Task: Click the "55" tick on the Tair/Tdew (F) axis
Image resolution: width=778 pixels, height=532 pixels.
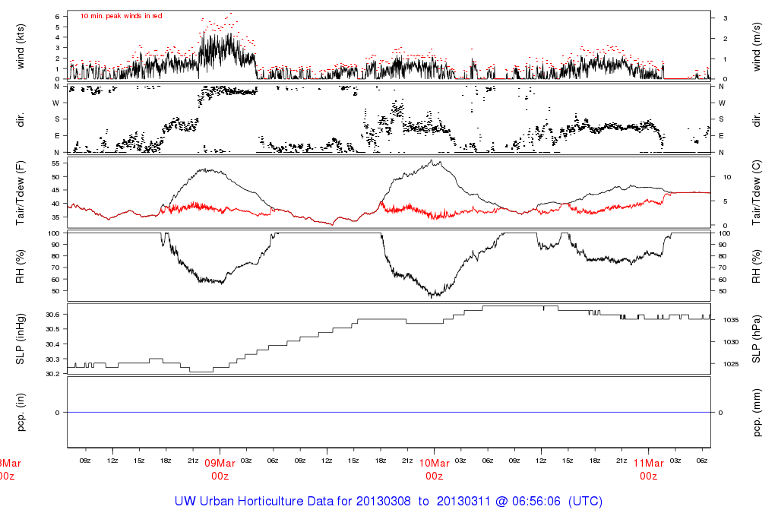Action: click(55, 163)
